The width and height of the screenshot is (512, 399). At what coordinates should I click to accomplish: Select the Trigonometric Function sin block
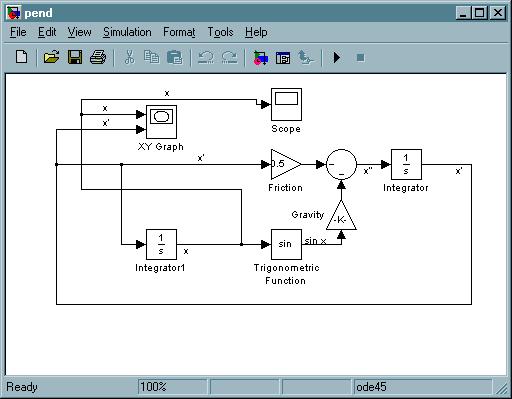tap(286, 244)
